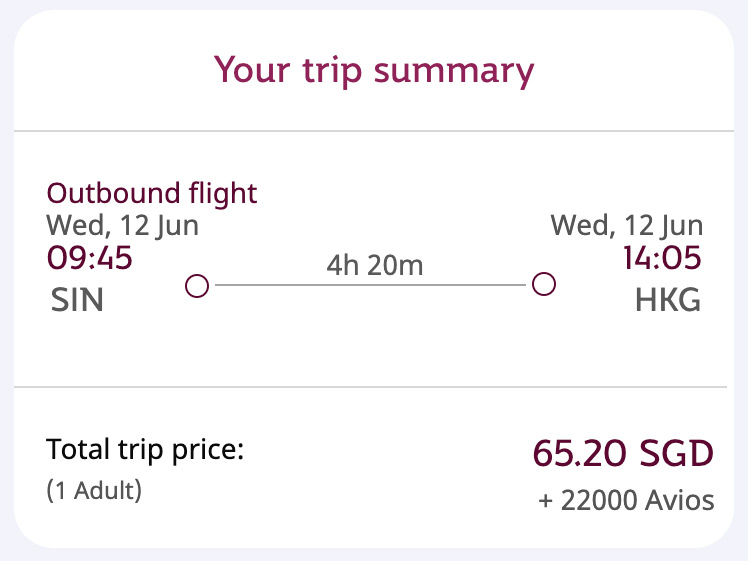Click the departure circle marker near SIN
This screenshot has height=561, width=748.
197,286
